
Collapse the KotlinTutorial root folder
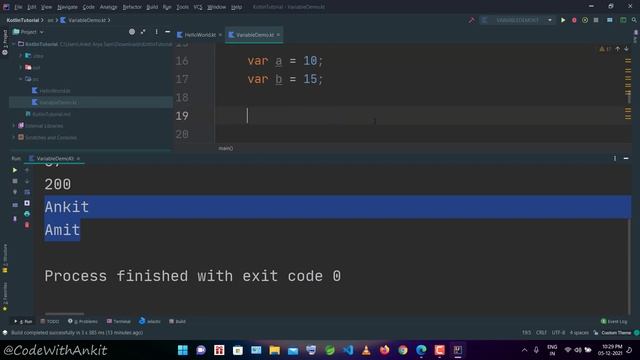click(14, 44)
